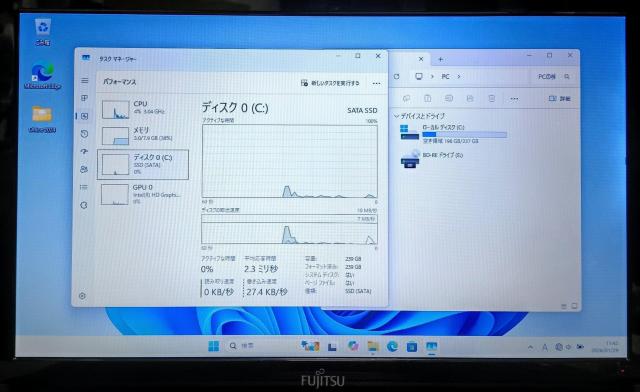Select CPU in performance list
640x392 pixels.
(143, 109)
